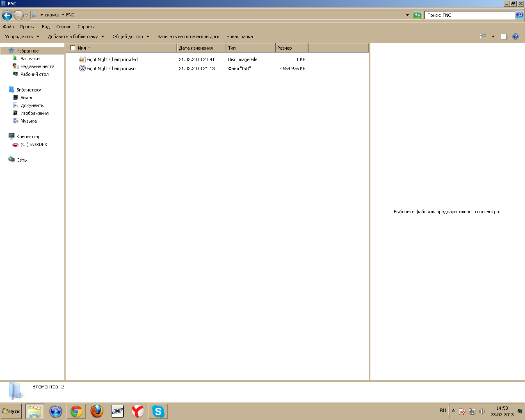This screenshot has height=420, width=525.
Task: Click Записать на оптический диск
Action: pos(189,37)
